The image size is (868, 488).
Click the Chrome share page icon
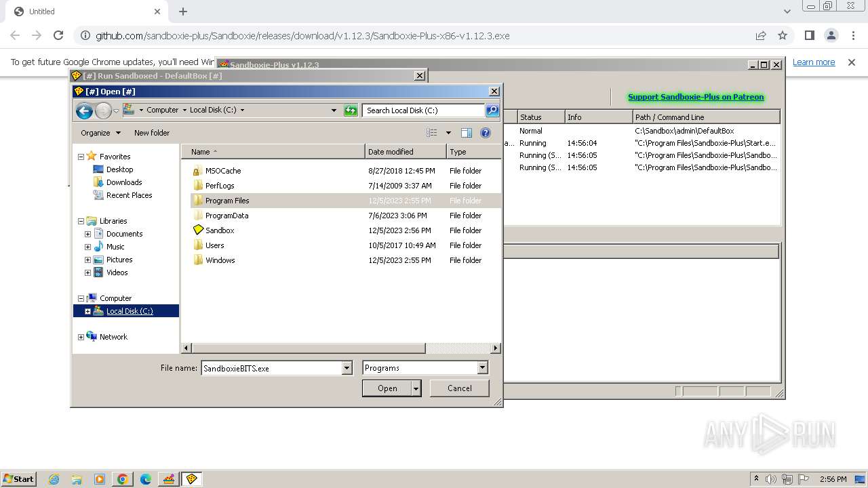tap(761, 35)
